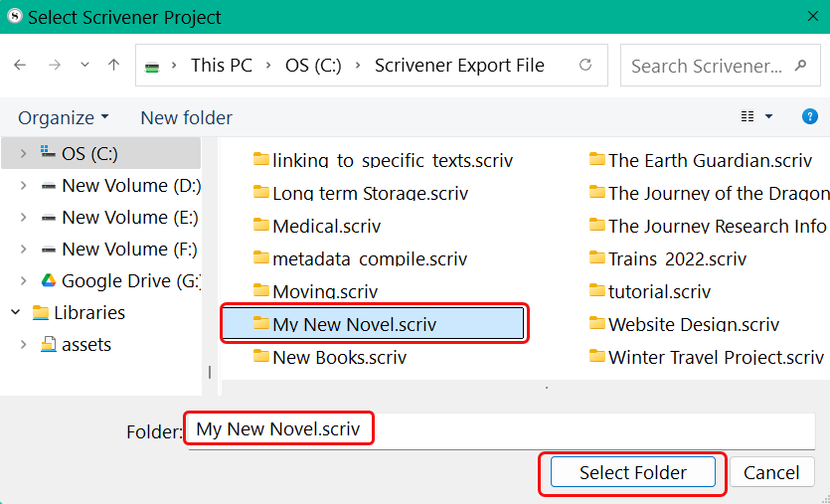Click the navigation pane vertical scrollbar
830x504 pixels.
click(x=210, y=372)
